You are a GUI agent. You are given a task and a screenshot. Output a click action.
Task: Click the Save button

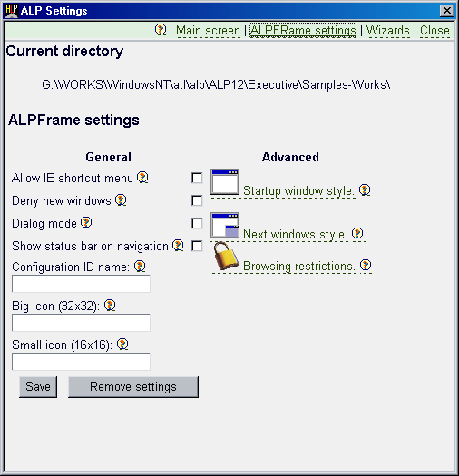click(38, 387)
